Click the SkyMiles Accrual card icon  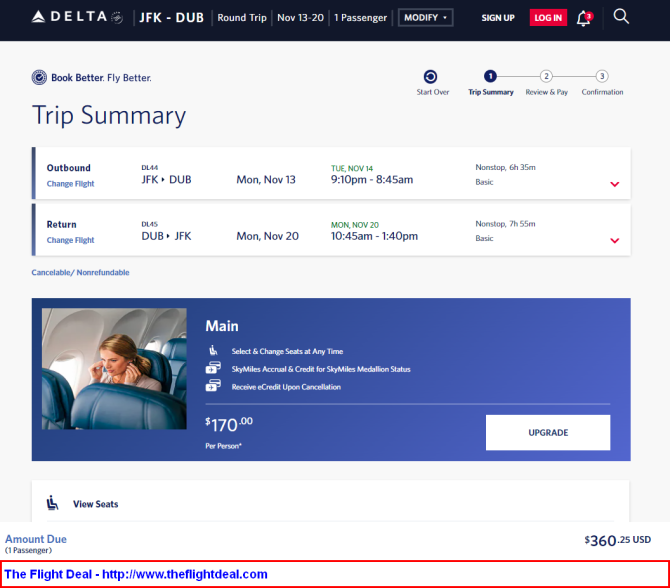(x=213, y=368)
